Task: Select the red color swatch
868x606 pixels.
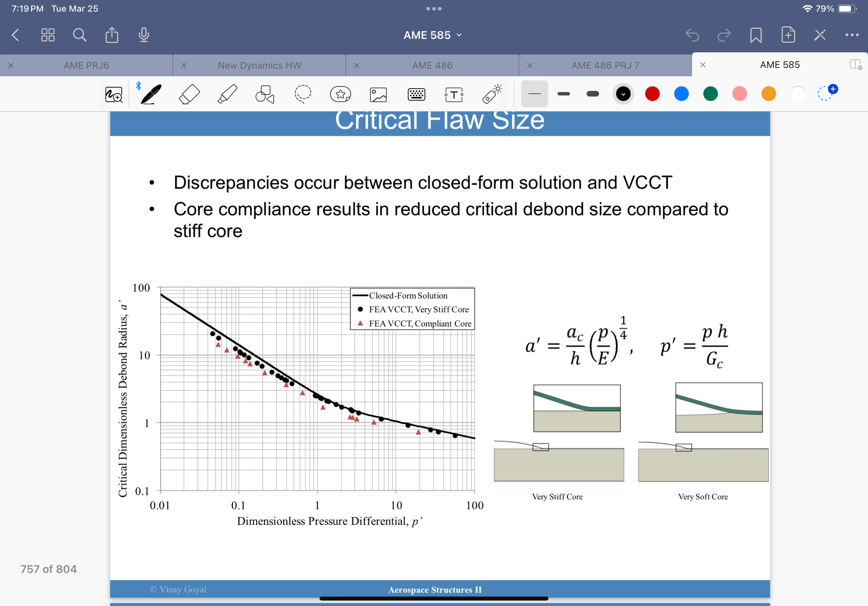Action: coord(652,94)
